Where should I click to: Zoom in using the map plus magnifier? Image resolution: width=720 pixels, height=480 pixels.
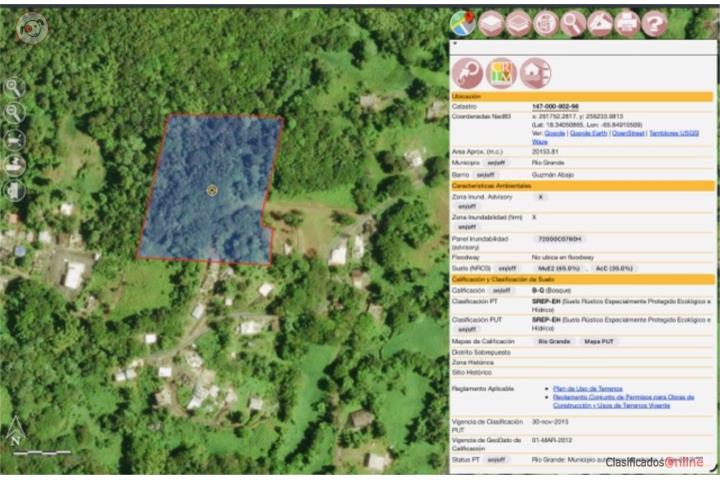click(x=14, y=87)
